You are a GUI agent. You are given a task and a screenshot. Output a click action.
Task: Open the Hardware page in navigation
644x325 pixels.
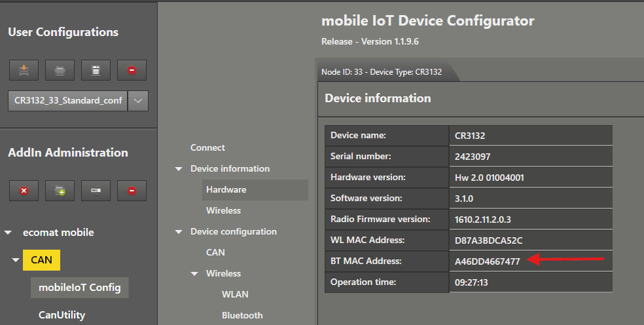[x=226, y=189]
